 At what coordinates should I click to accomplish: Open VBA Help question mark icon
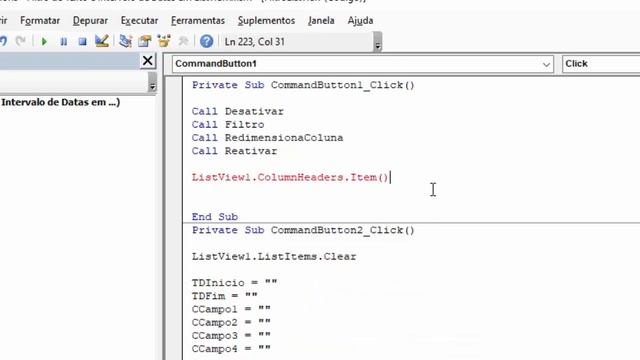pos(207,41)
